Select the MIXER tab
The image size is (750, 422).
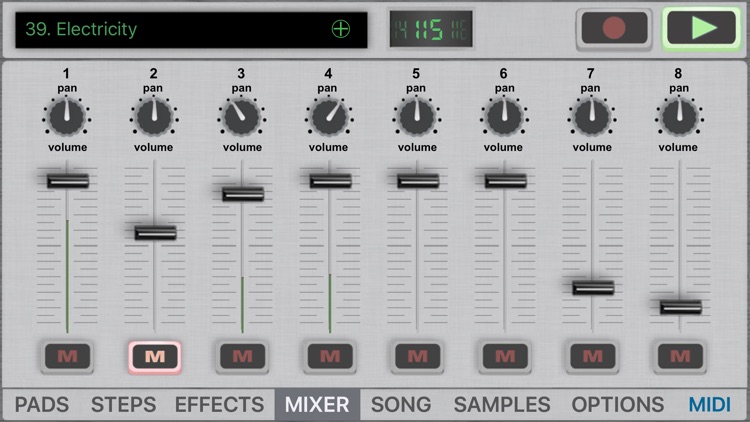(x=317, y=405)
